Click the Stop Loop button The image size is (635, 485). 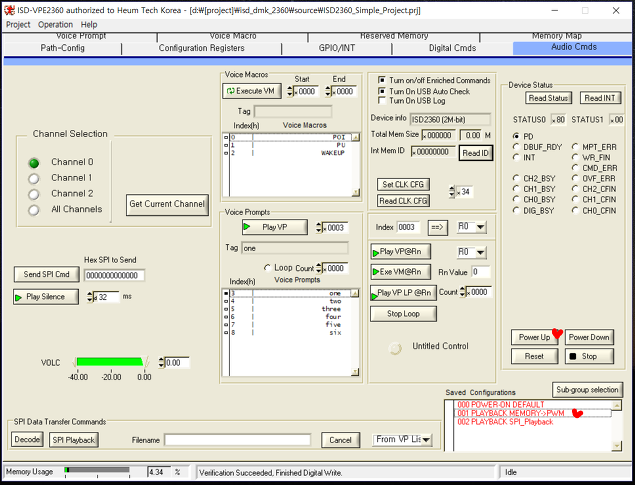[x=403, y=314]
